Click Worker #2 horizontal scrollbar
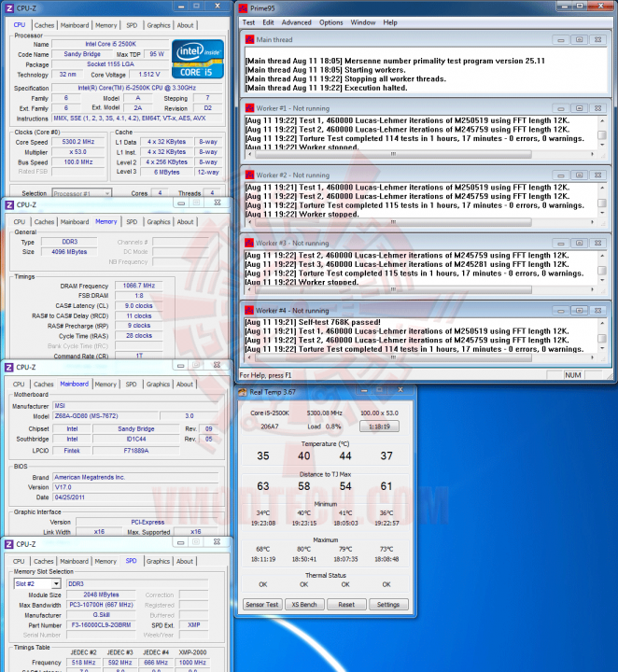This screenshot has height=672, width=618. click(393, 222)
